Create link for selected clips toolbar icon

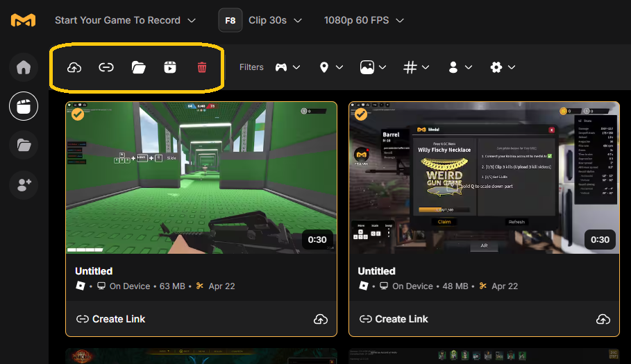click(x=106, y=67)
